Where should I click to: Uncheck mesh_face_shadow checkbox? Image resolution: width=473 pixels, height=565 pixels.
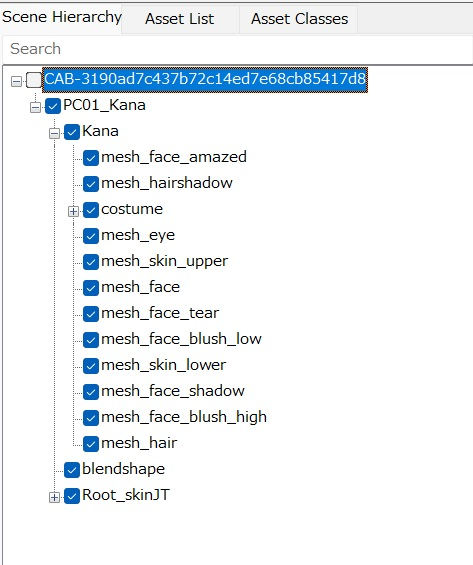pyautogui.click(x=91, y=392)
